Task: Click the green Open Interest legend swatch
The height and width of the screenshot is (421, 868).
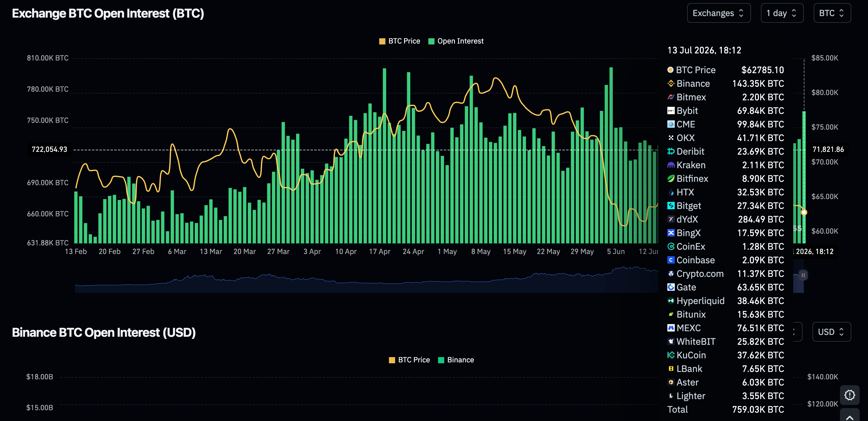Action: (431, 41)
